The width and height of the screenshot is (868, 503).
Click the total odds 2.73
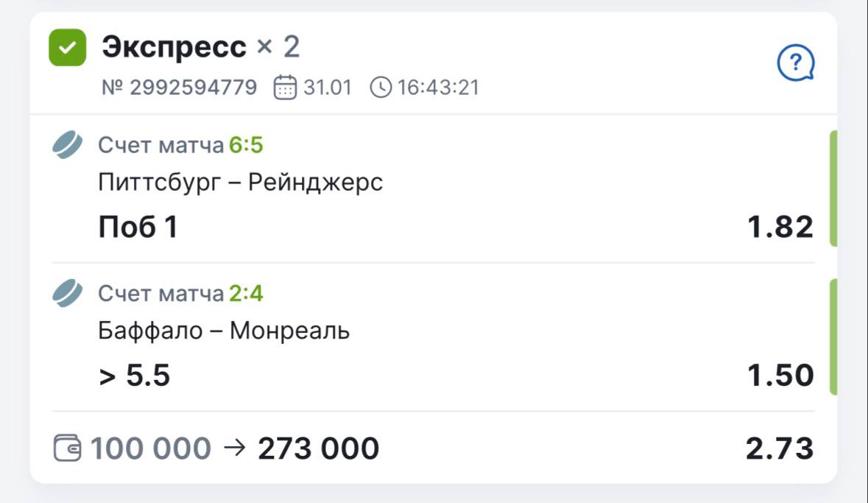coord(780,448)
